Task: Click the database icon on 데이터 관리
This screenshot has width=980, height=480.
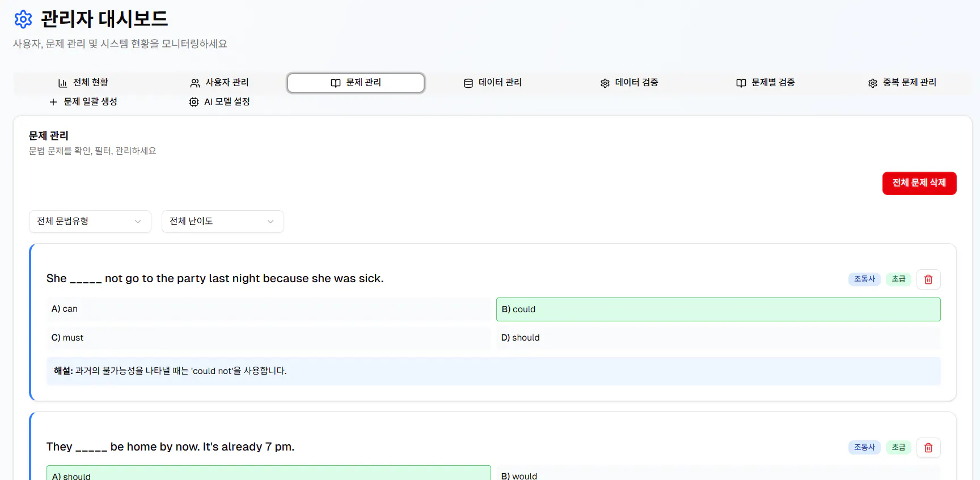Action: point(468,83)
